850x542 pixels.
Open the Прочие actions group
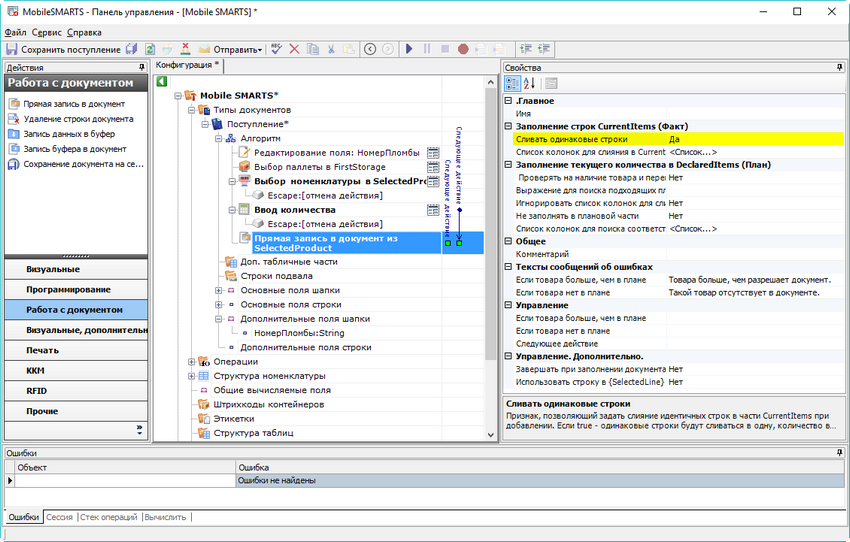click(x=76, y=411)
